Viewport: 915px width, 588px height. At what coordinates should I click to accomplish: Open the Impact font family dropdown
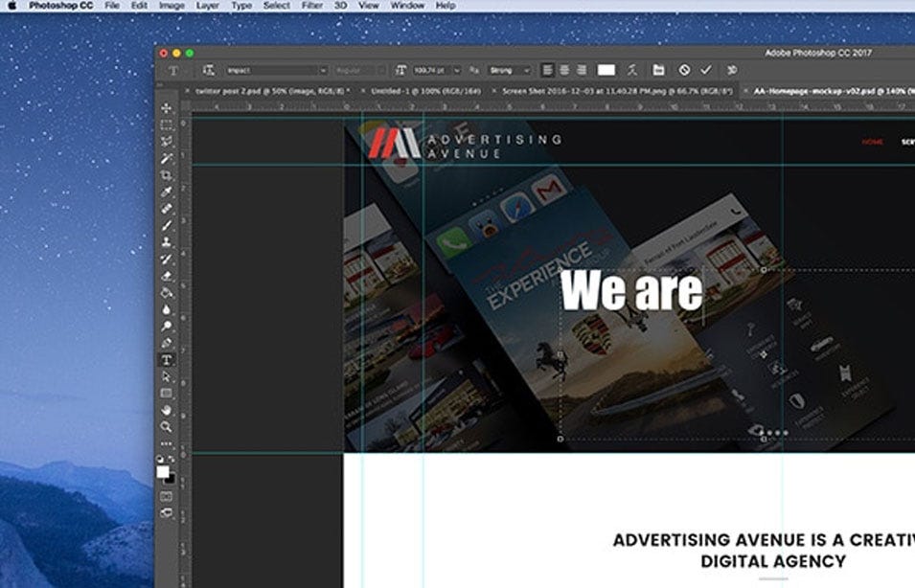coord(277,70)
